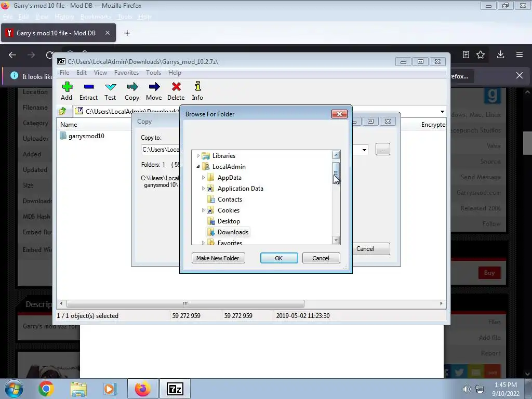Expand the Application Data tree node

click(203, 188)
